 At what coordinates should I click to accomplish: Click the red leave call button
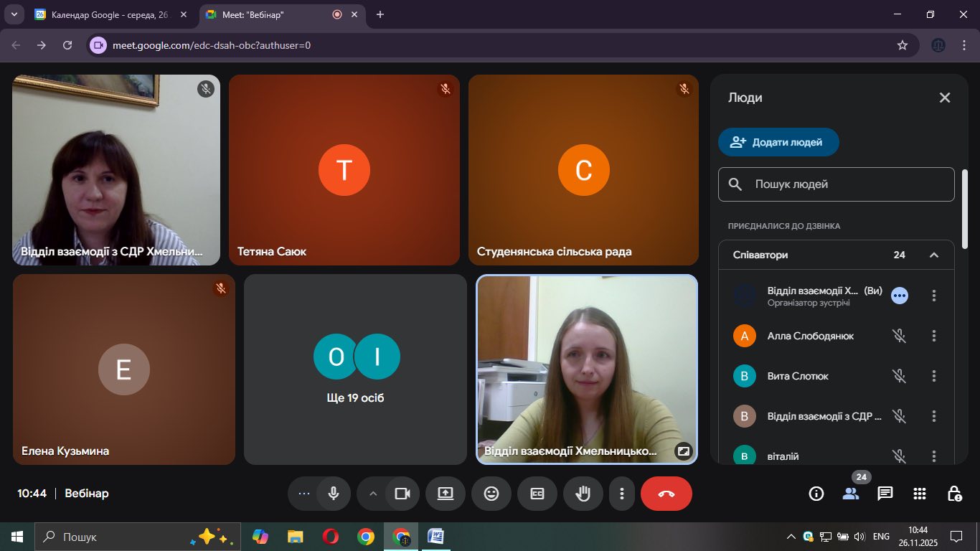666,494
